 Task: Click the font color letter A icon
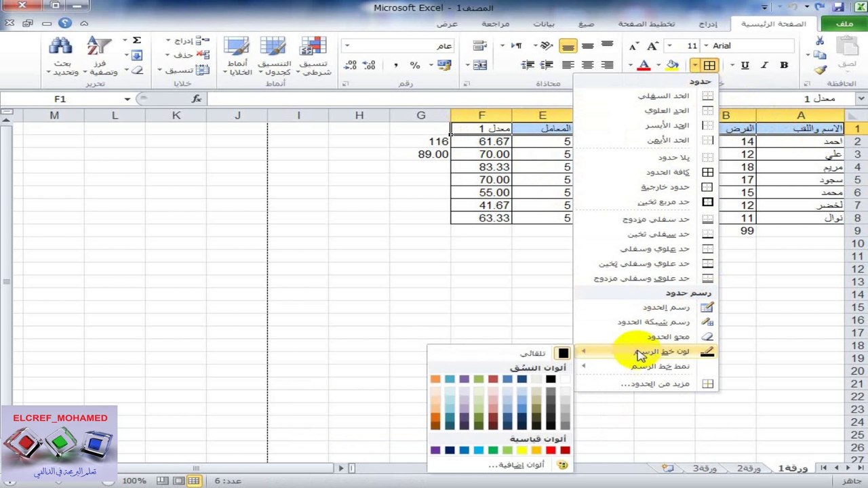644,65
